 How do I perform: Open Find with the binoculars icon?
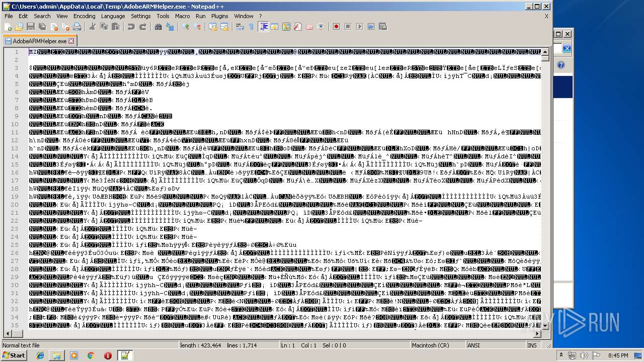pos(158,27)
